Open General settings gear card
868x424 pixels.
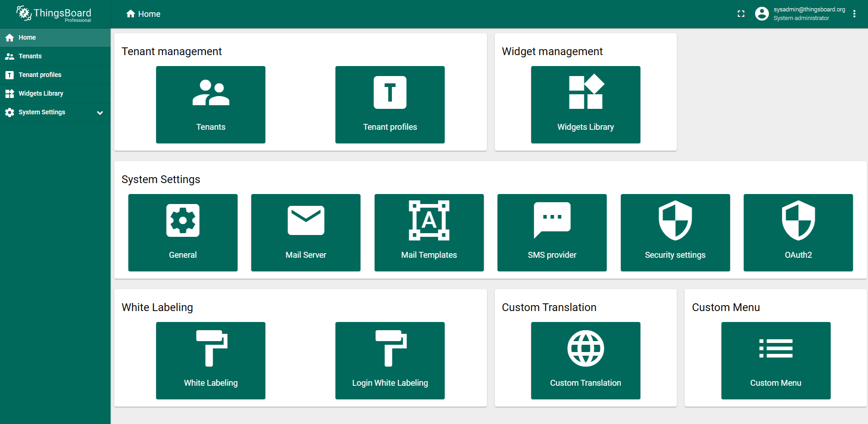pos(183,233)
